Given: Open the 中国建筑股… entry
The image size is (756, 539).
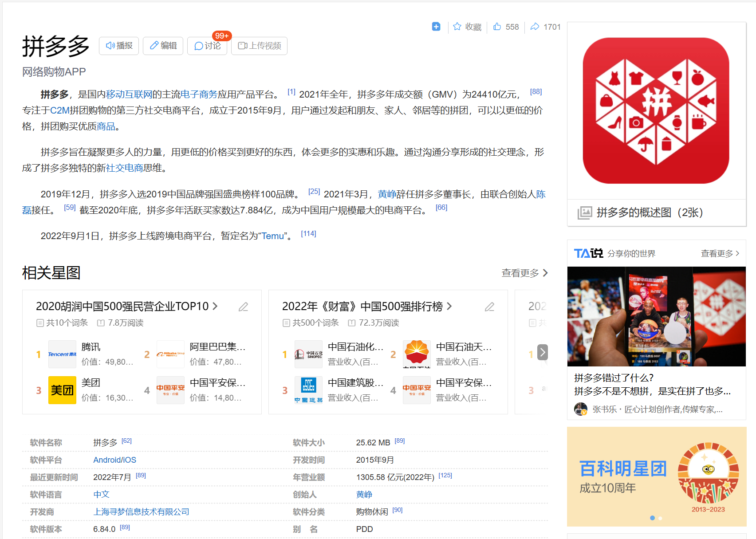Looking at the screenshot, I should pos(355,383).
